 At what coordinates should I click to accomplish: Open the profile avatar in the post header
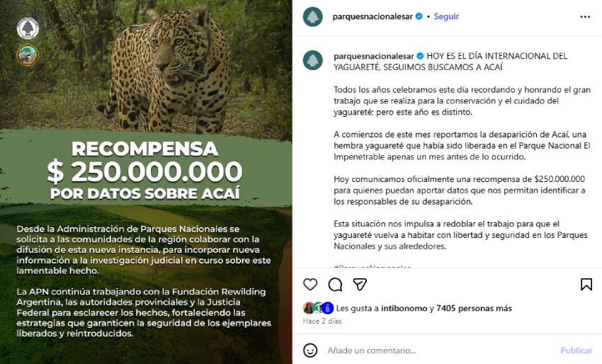tap(312, 16)
